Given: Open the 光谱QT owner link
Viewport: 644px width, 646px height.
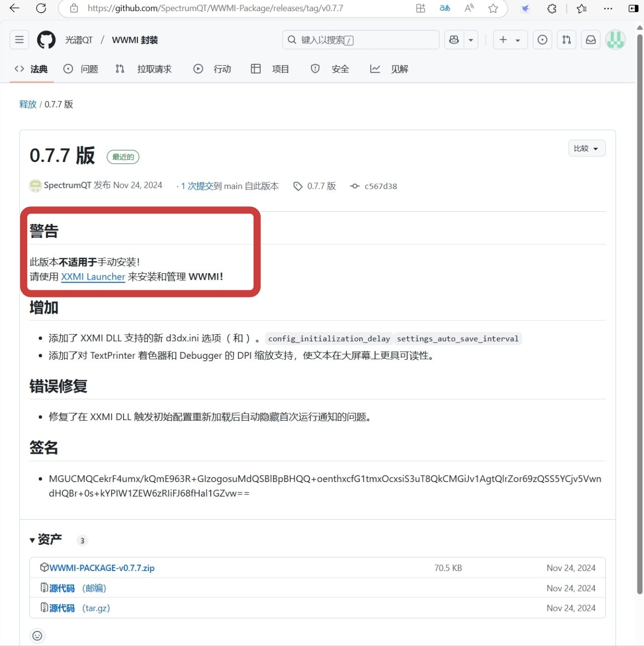Looking at the screenshot, I should (x=79, y=40).
